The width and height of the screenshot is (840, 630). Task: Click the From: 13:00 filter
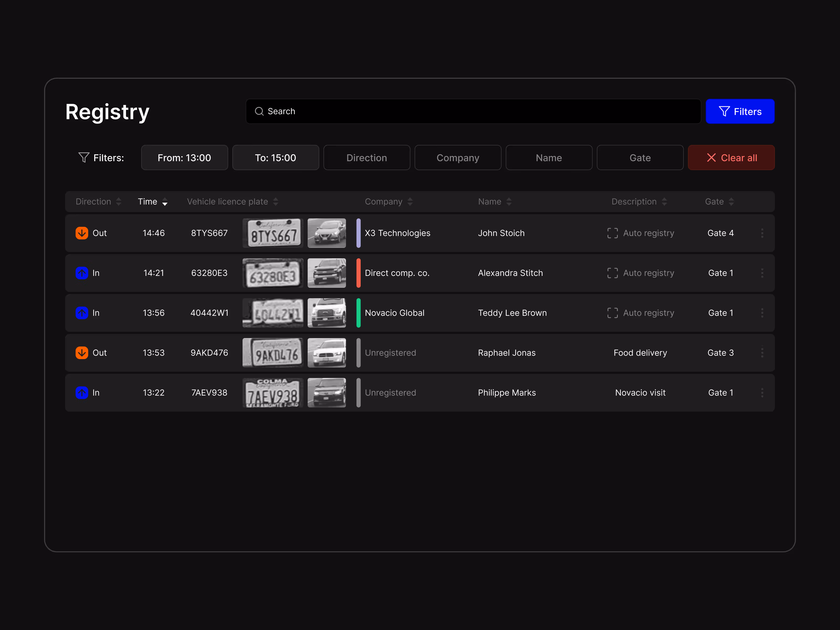(x=184, y=157)
